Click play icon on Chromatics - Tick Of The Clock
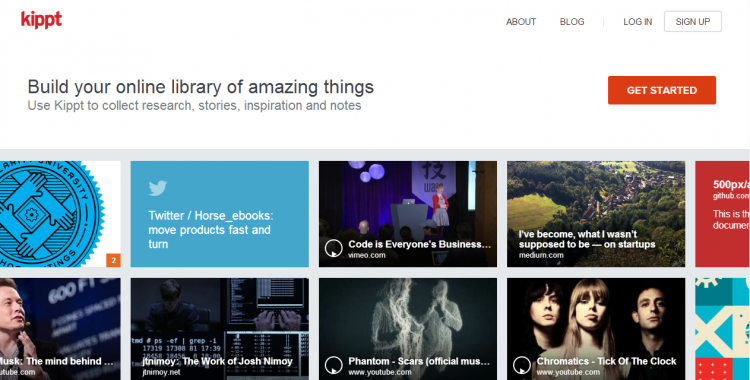Screen dimensions: 750x380 522,366
